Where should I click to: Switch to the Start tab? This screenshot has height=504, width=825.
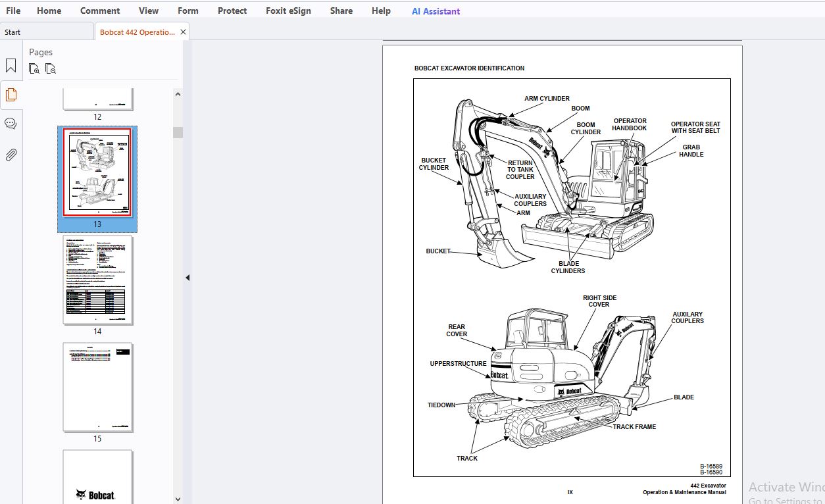(47, 32)
